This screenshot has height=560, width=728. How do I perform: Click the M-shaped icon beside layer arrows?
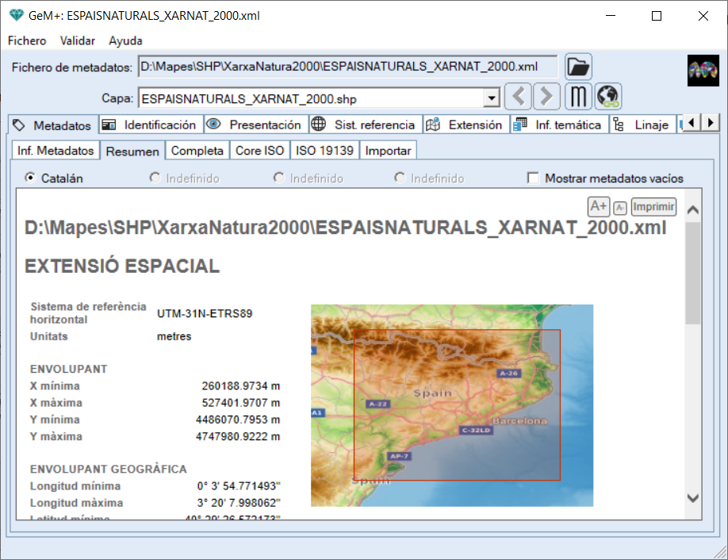click(x=578, y=98)
